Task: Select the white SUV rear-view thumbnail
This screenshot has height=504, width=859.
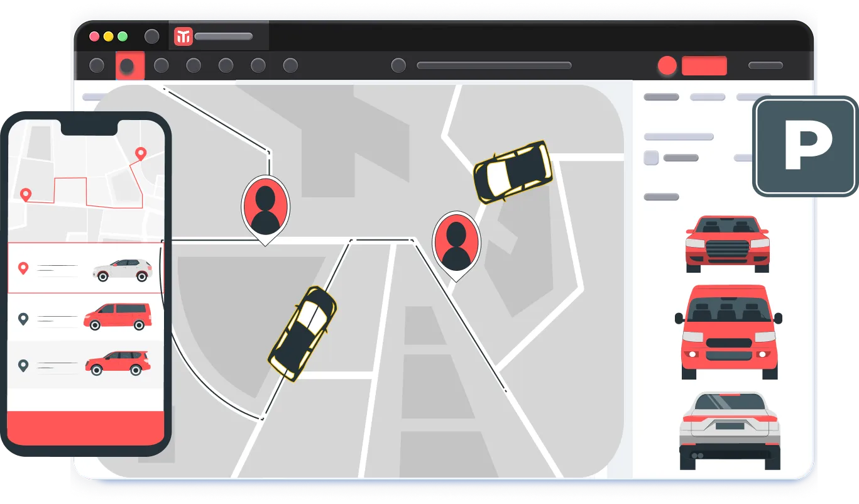Action: coord(730,430)
